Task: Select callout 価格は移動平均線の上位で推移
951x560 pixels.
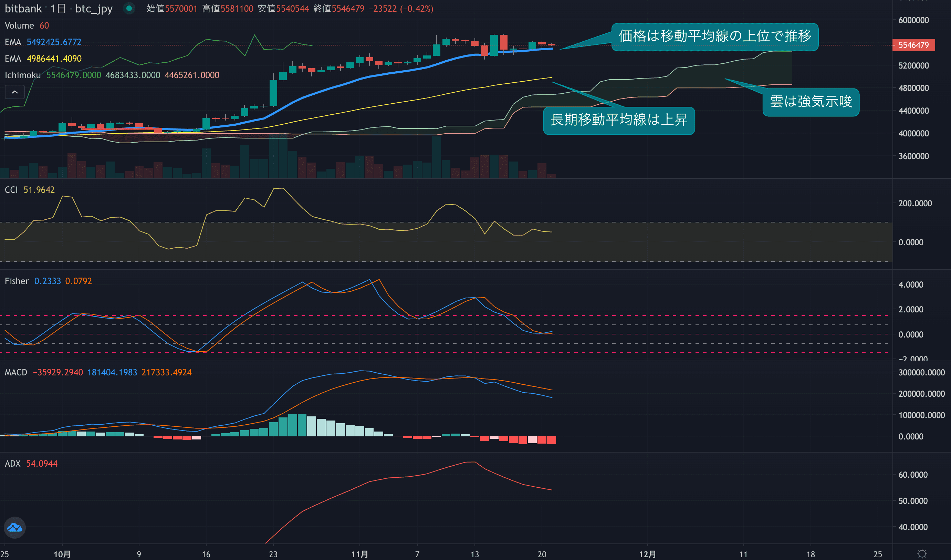Action: [714, 37]
